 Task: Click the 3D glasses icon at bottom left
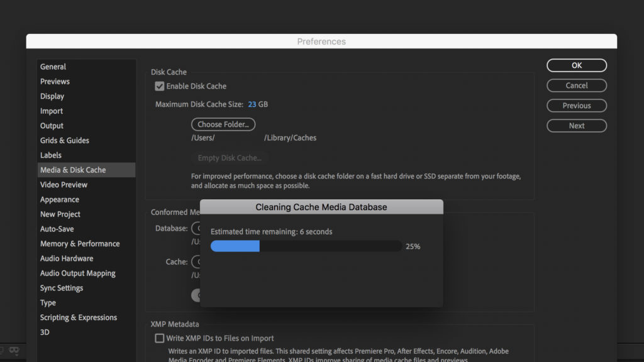[x=14, y=350]
